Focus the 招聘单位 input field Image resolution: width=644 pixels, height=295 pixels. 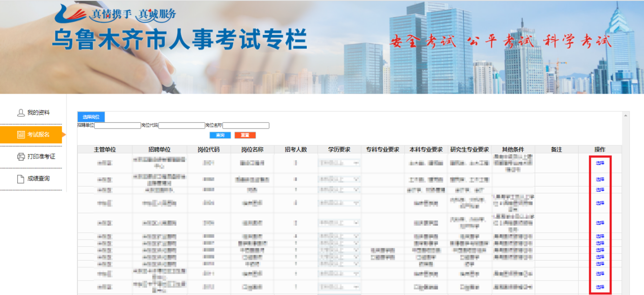(x=117, y=126)
